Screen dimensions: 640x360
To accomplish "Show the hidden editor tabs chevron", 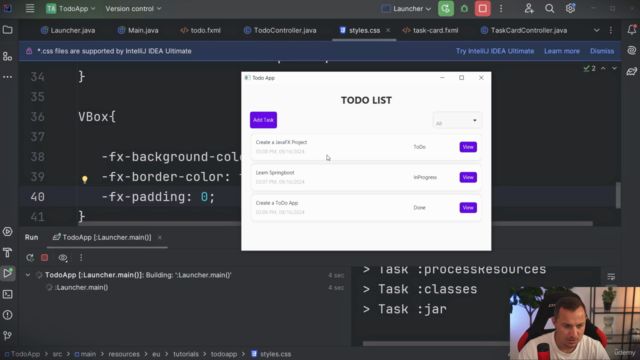I will pyautogui.click(x=597, y=30).
